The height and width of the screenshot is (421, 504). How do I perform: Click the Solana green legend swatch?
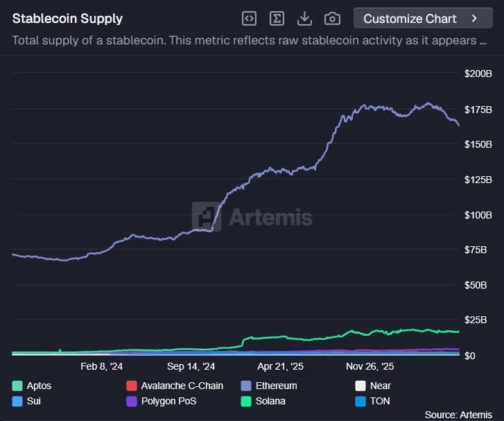246,401
